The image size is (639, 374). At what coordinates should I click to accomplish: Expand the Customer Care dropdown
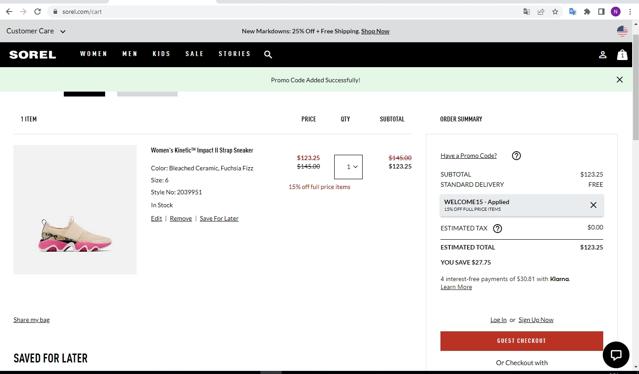(36, 31)
